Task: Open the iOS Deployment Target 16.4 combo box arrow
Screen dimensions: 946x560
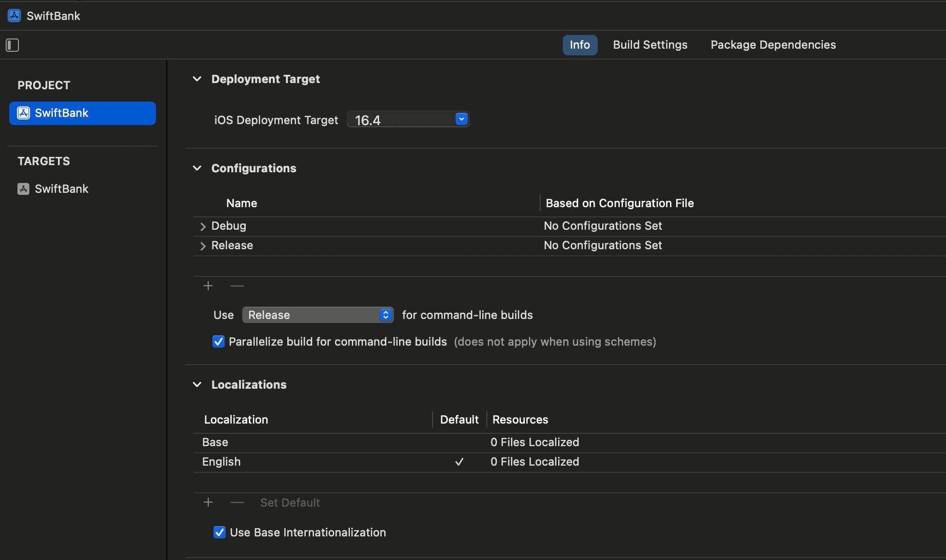Action: pos(462,119)
